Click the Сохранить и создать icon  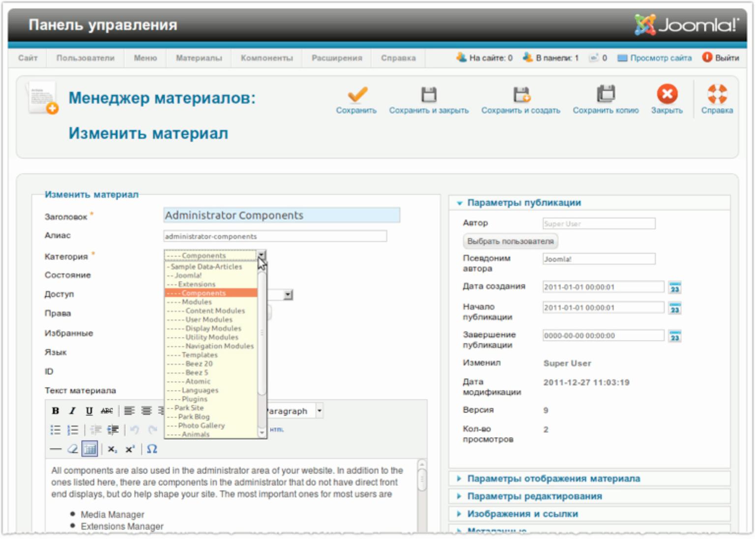click(x=521, y=94)
